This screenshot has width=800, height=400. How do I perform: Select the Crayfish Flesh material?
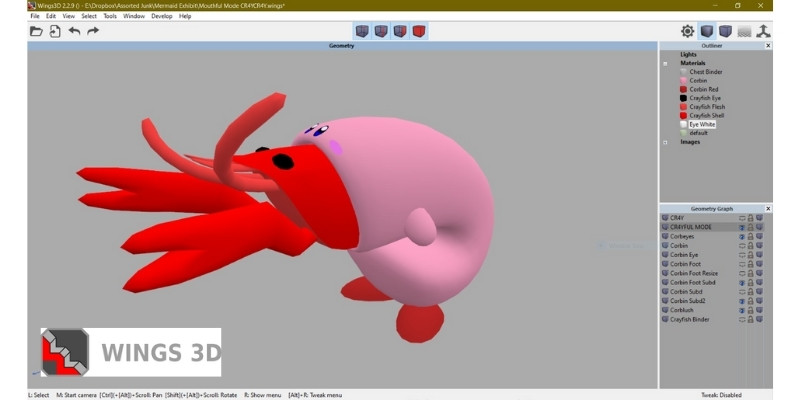(707, 107)
